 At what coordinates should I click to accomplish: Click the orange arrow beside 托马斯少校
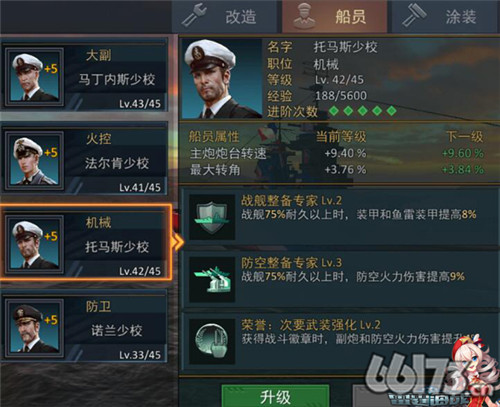pos(177,242)
